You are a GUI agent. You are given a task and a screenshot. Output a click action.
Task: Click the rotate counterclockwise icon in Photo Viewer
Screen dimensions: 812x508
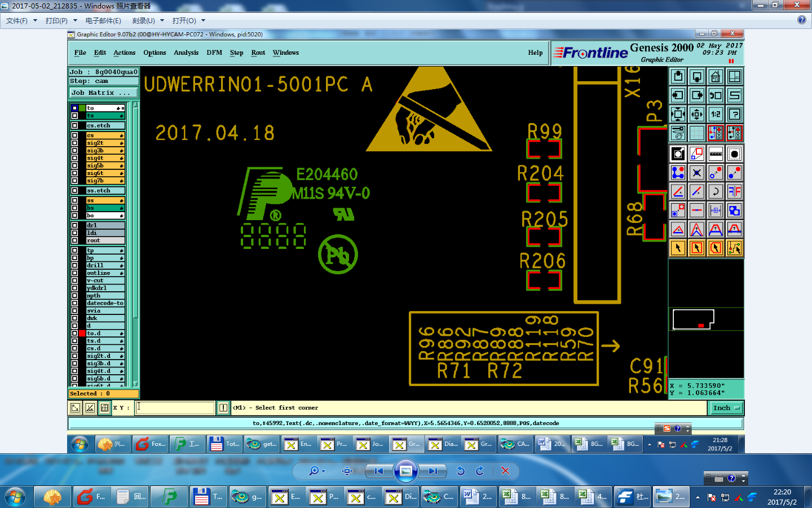(461, 471)
